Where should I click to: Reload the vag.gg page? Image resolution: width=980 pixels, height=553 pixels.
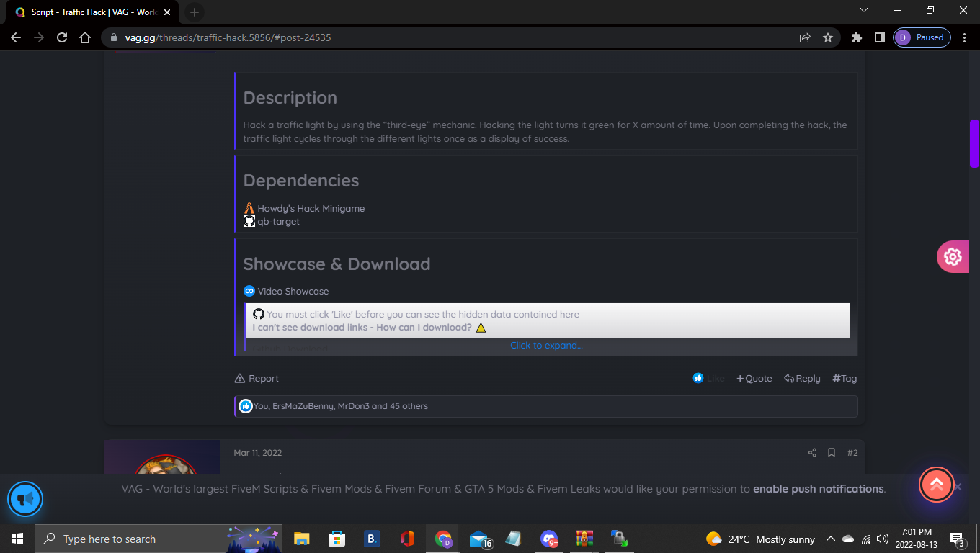[x=62, y=37]
